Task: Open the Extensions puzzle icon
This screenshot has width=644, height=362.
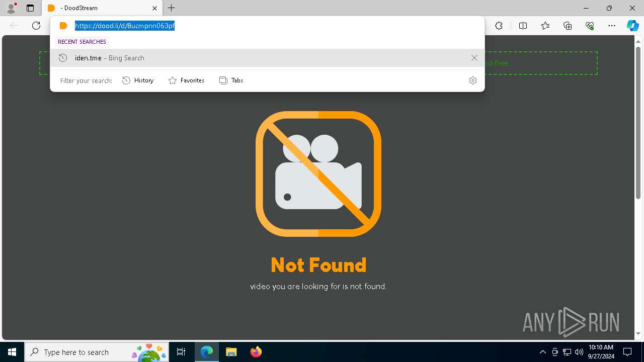Action: click(499, 26)
